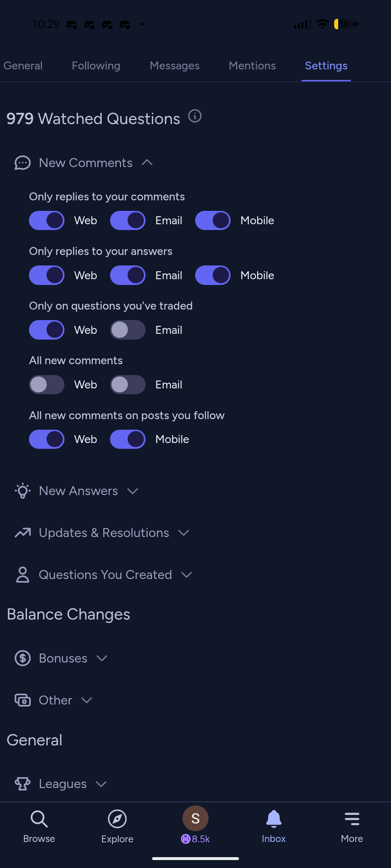Tap the Bonuses dollar coin icon
This screenshot has width=391, height=868.
22,658
